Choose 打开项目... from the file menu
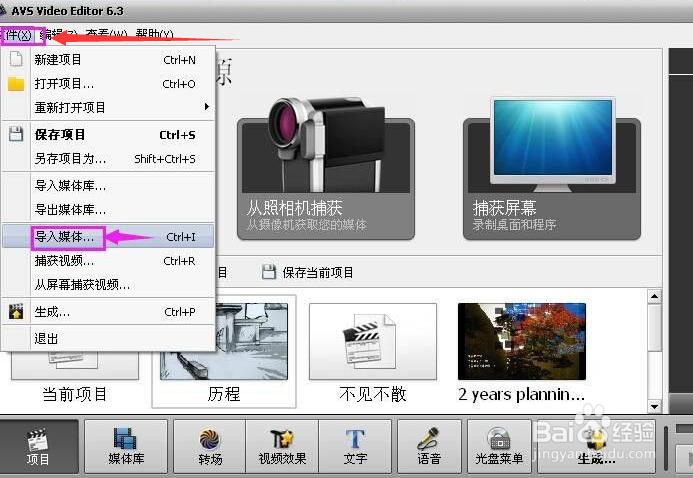Image resolution: width=693 pixels, height=478 pixels. click(108, 83)
